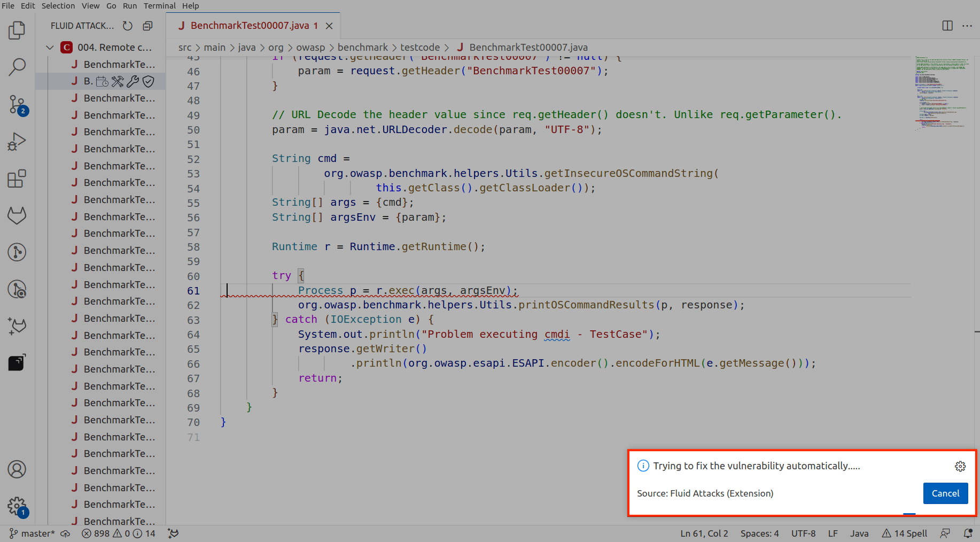
Task: Click Ln 61, Col 2 cursor position indicator
Action: pos(704,533)
